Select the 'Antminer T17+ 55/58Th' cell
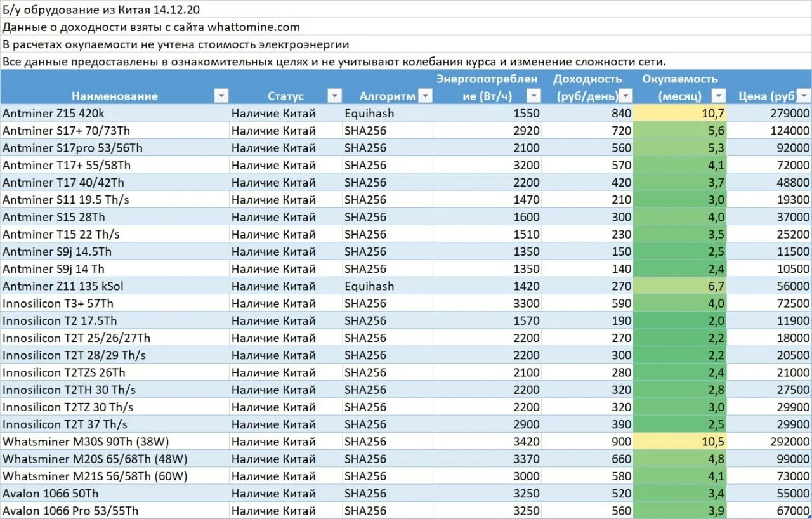 tap(114, 165)
